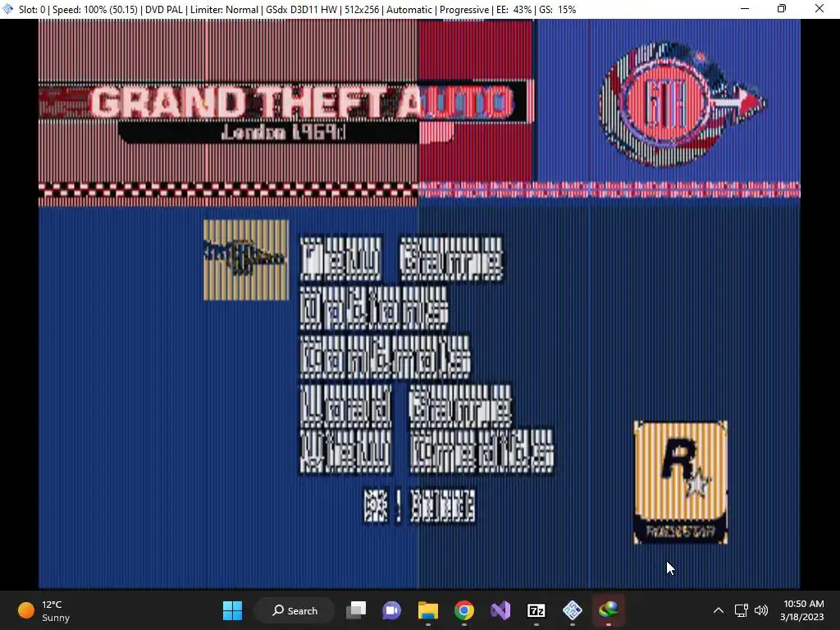Viewport: 840px width, 630px height.
Task: Close the emulator window
Action: pyautogui.click(x=819, y=8)
